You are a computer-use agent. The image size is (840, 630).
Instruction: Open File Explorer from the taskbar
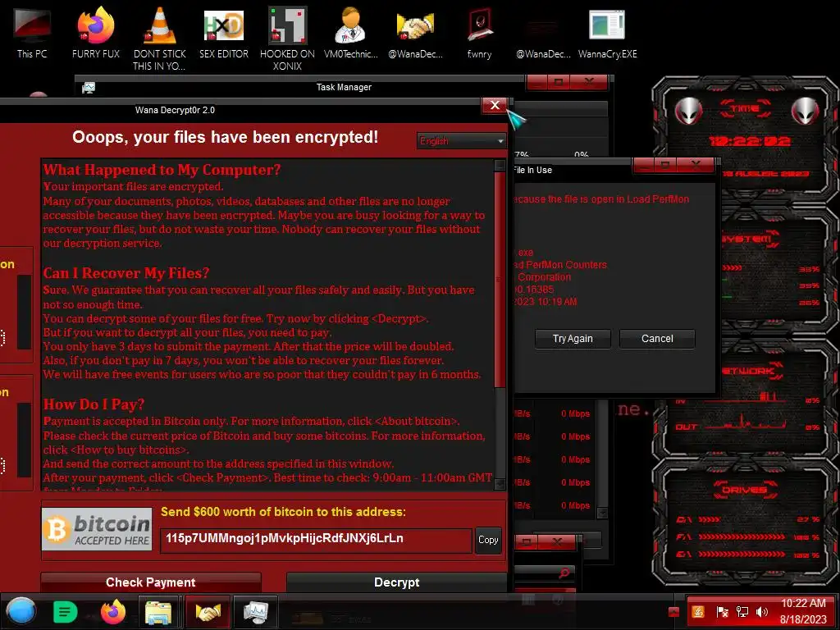coord(158,612)
